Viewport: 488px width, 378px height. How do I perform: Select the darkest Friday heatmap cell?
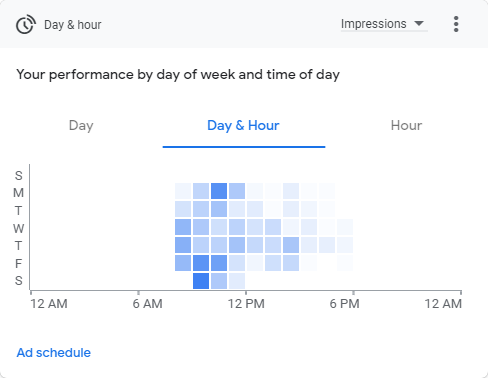(201, 263)
